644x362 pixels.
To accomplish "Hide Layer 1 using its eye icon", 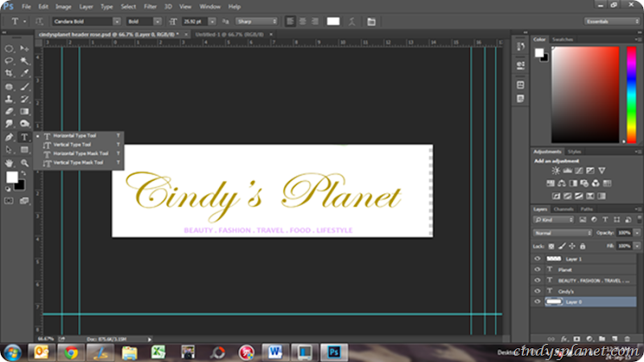I will pyautogui.click(x=538, y=259).
